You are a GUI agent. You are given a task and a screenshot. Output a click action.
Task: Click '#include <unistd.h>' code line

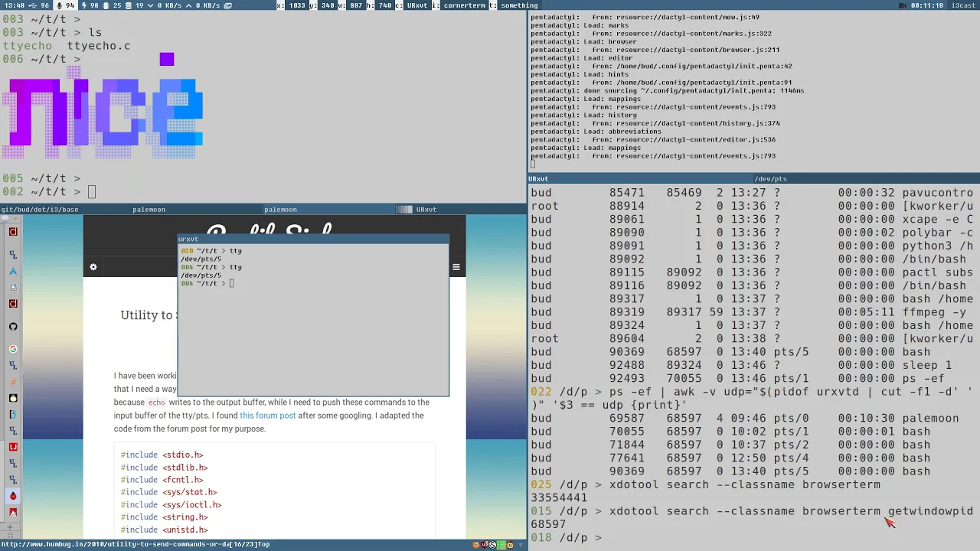[x=164, y=530]
